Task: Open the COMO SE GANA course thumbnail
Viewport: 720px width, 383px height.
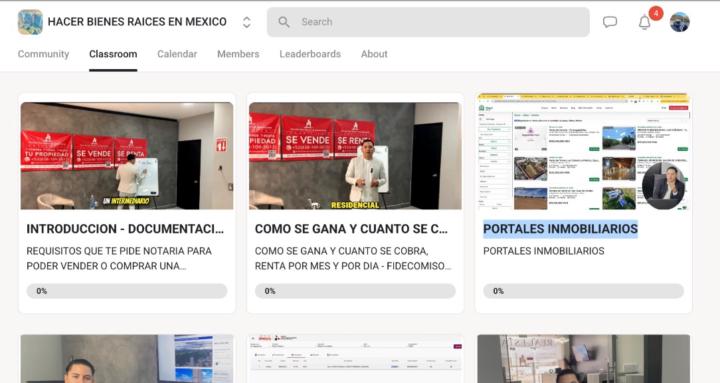Action: 355,156
